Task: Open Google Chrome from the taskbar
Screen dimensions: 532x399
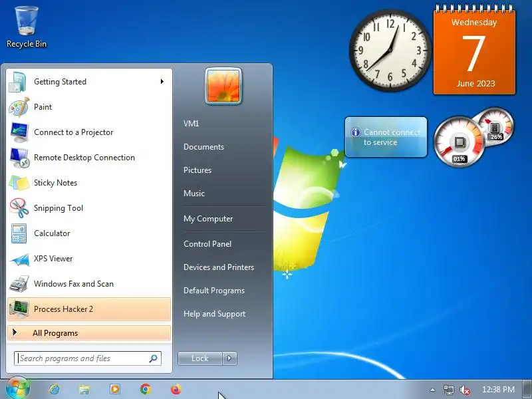Action: (x=146, y=389)
